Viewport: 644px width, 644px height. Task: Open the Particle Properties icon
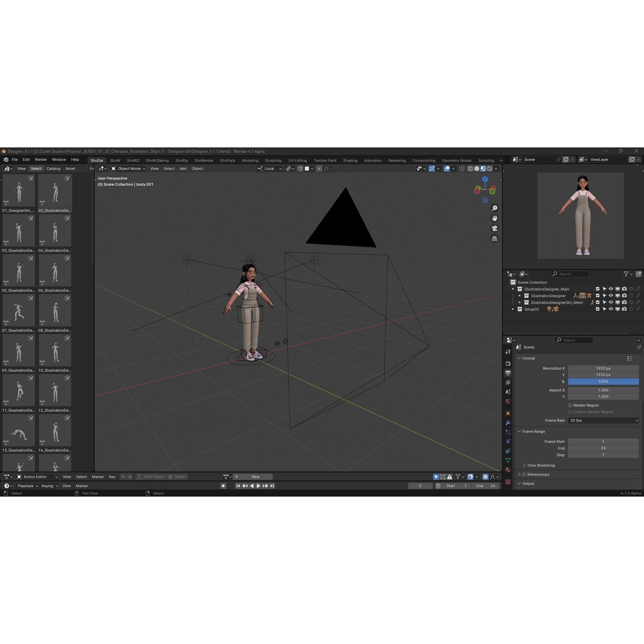508,431
